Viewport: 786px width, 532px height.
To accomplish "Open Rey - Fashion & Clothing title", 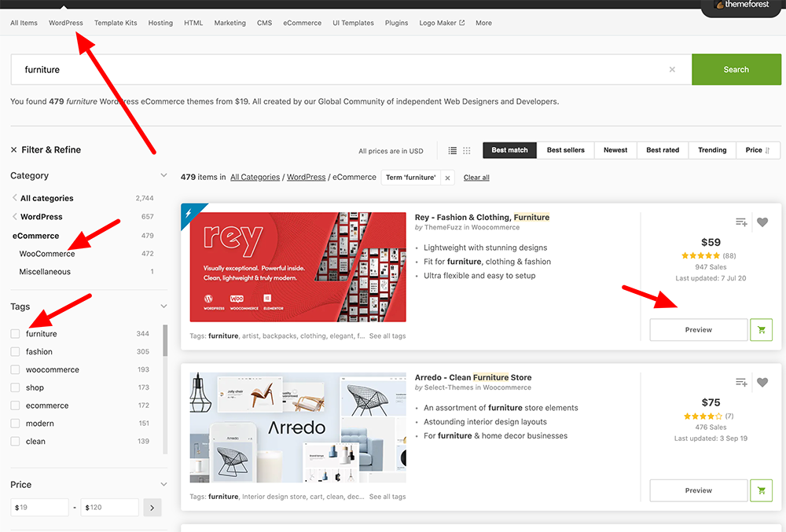I will (x=482, y=218).
